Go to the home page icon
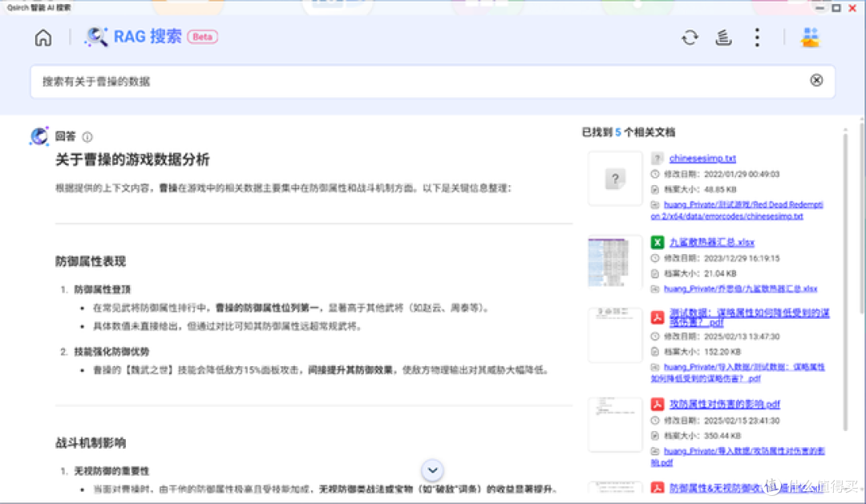The height and width of the screenshot is (504, 866). click(43, 38)
